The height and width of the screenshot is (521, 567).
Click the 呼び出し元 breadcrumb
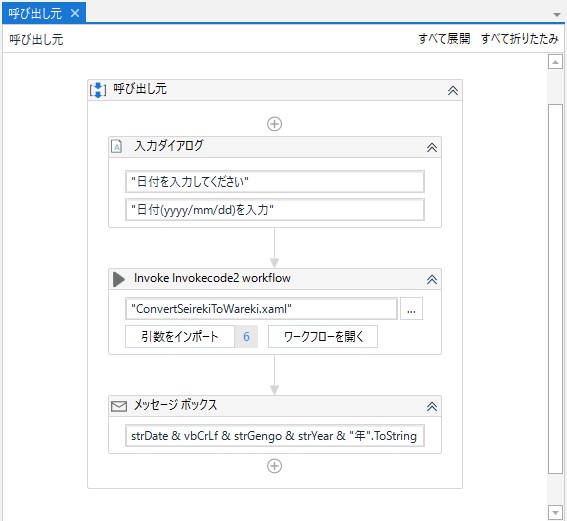click(x=36, y=39)
